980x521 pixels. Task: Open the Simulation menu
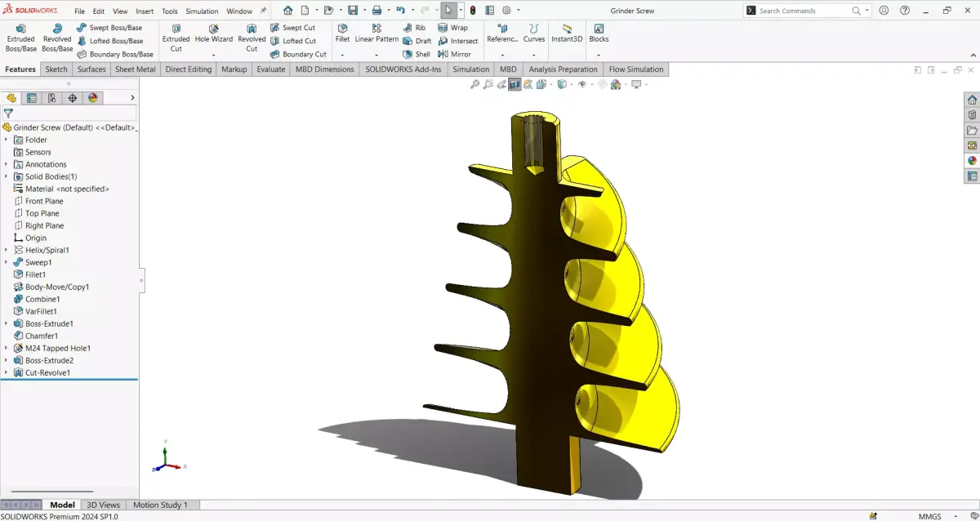click(x=202, y=11)
